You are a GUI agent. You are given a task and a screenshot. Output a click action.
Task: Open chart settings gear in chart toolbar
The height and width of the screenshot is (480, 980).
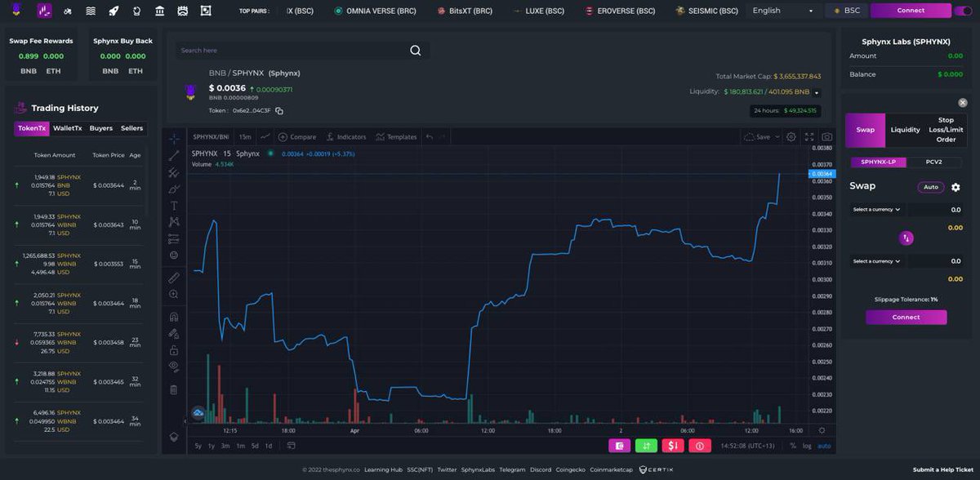[x=791, y=137]
